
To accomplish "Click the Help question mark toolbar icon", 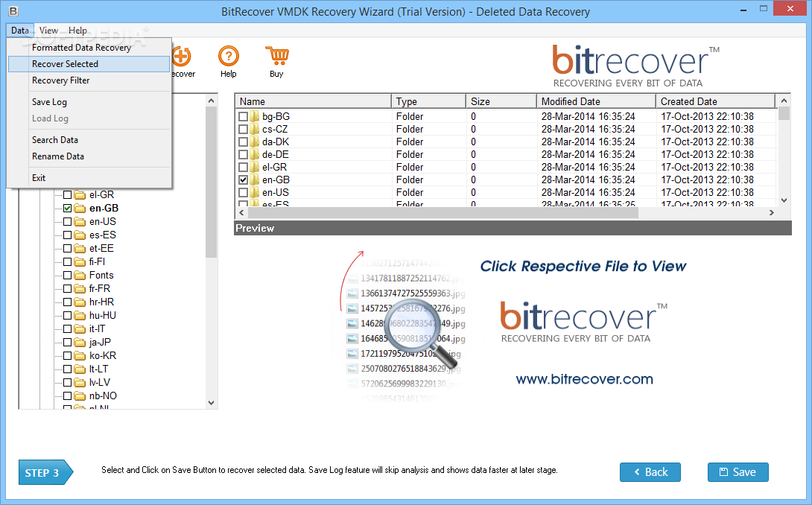I will [x=229, y=57].
